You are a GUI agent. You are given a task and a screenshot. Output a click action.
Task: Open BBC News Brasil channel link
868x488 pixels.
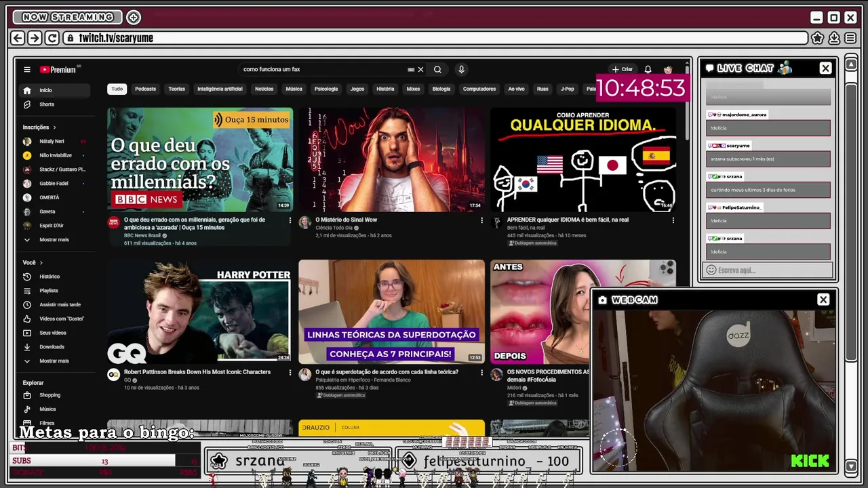[142, 236]
